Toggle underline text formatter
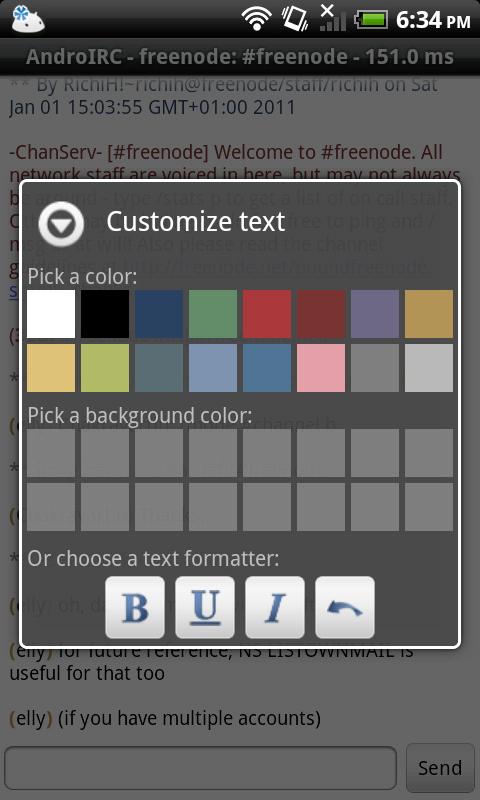 coord(205,607)
